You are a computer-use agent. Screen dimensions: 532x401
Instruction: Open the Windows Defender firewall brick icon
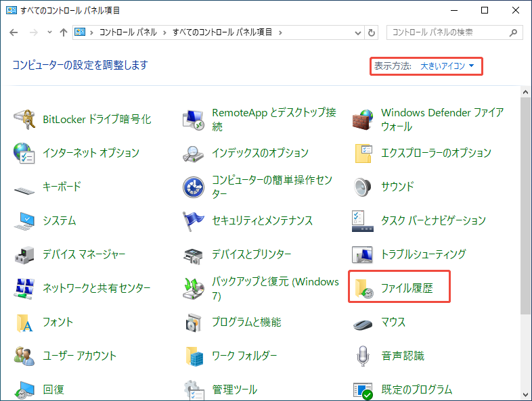[x=363, y=120]
